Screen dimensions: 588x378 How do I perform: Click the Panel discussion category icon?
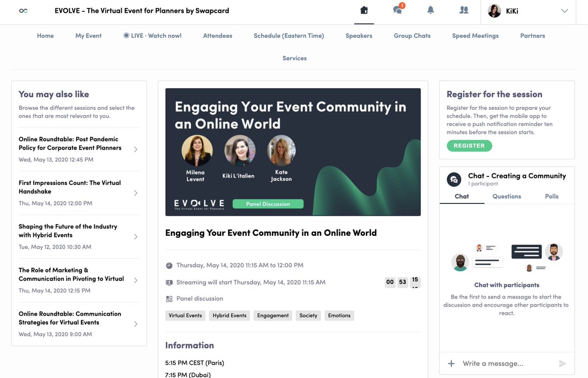click(x=169, y=299)
